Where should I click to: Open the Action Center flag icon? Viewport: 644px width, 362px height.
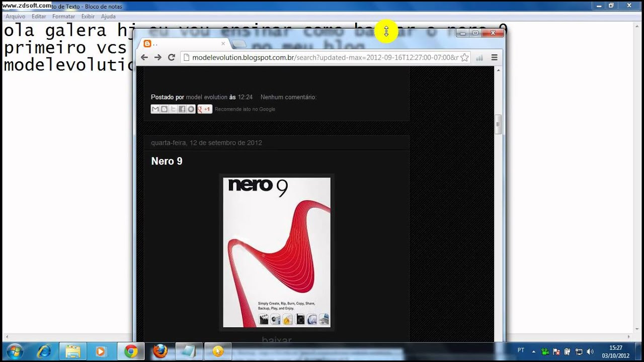click(556, 351)
